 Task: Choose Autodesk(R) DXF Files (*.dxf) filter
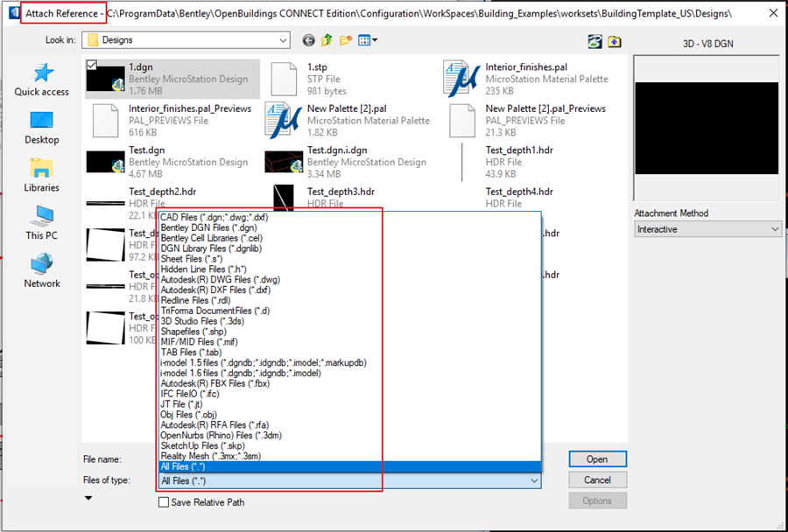point(349,290)
